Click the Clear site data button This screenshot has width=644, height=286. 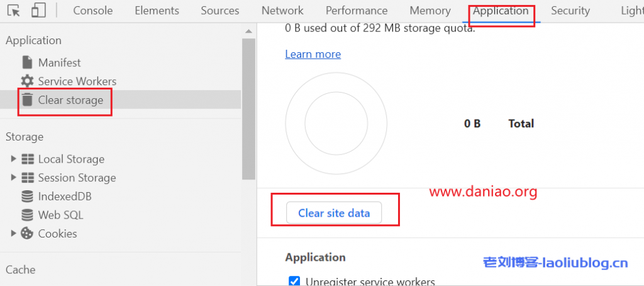point(334,213)
